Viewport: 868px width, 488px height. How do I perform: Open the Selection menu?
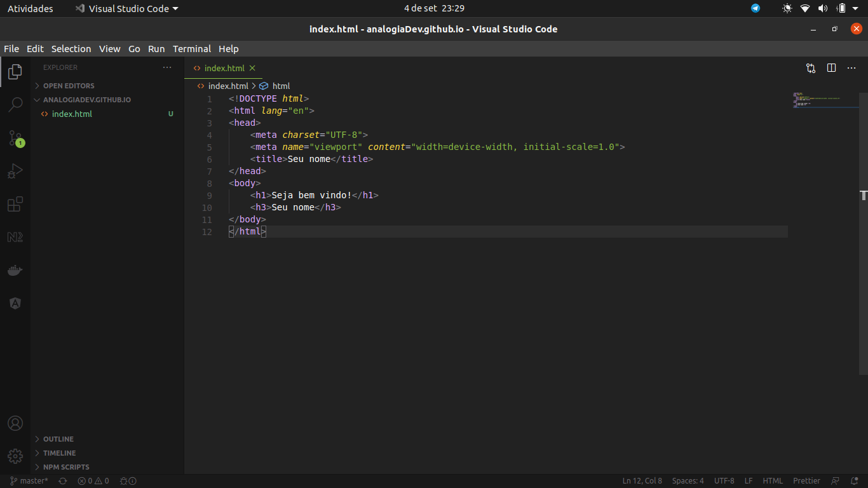(71, 49)
